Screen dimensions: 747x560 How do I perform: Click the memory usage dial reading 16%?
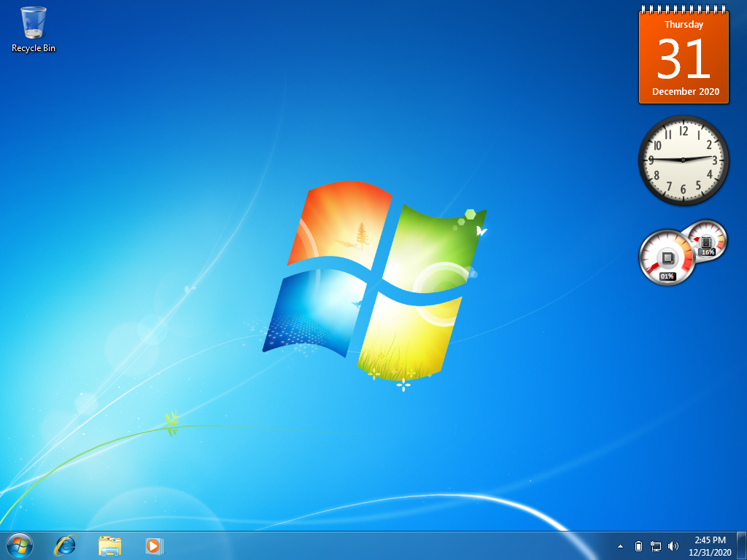pos(707,241)
